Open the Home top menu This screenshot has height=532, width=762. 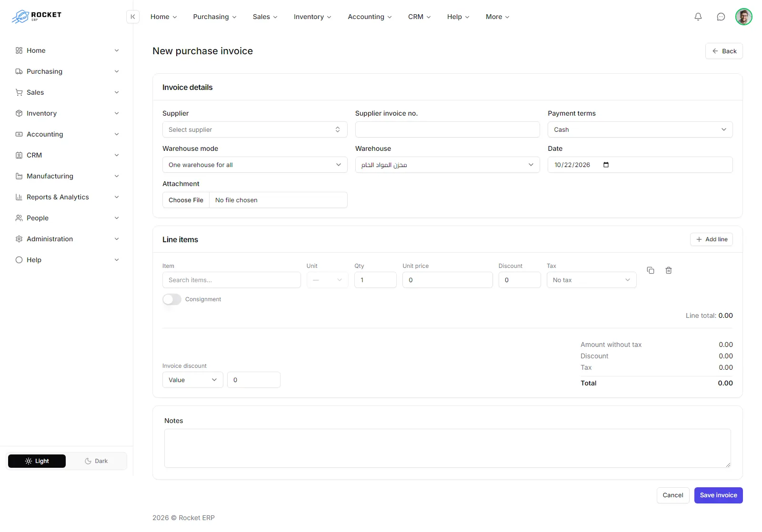point(164,17)
